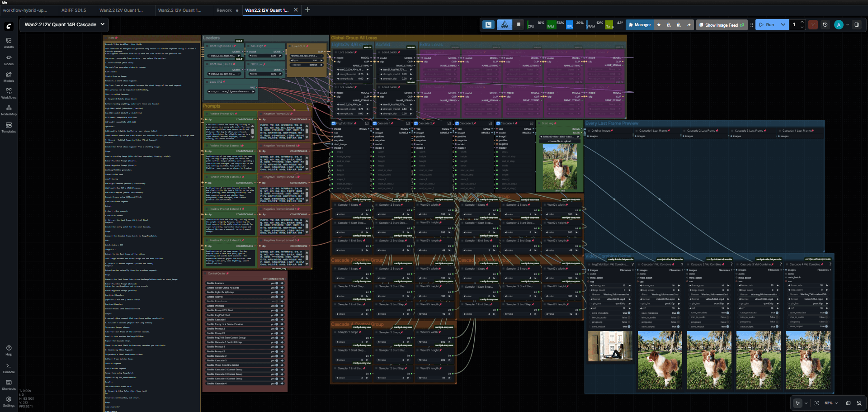Open the Console panel
Image resolution: width=868 pixels, height=412 pixels.
coord(9,368)
